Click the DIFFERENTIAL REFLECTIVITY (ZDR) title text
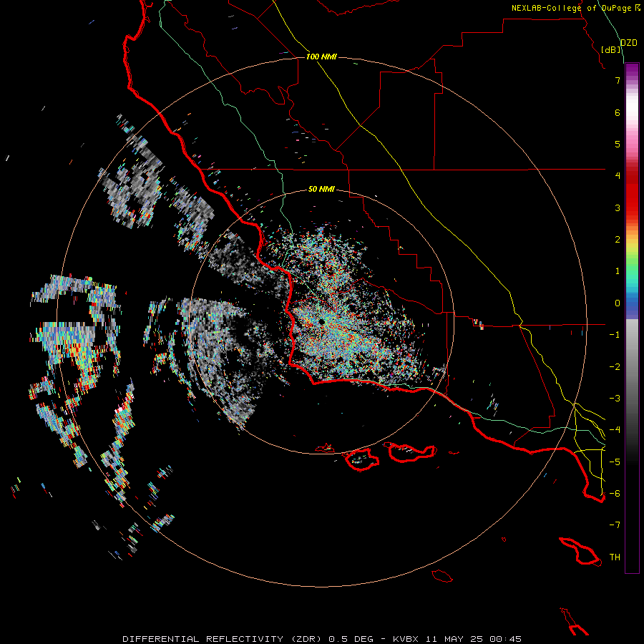644x644 pixels. tap(223, 639)
